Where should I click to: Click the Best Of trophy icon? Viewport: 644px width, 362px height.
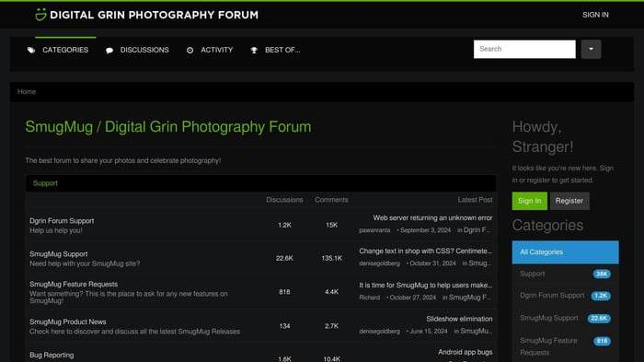coord(254,50)
